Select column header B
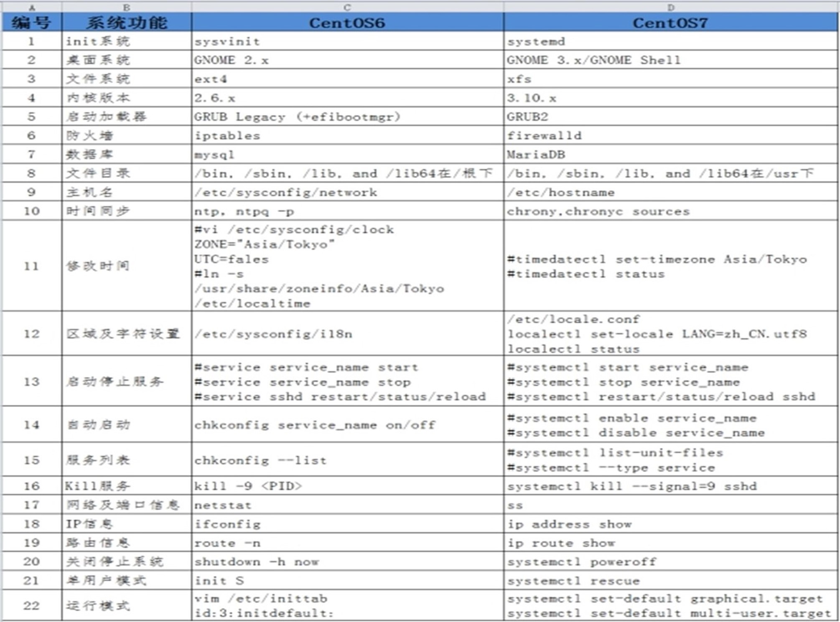 pyautogui.click(x=127, y=7)
